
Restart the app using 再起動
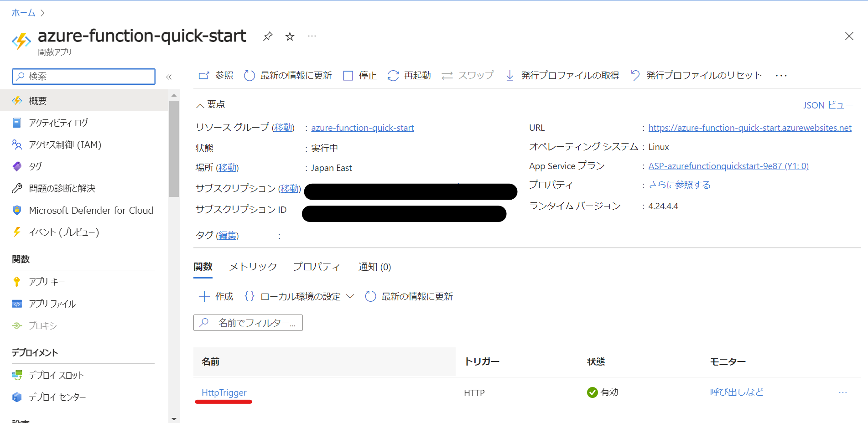409,75
